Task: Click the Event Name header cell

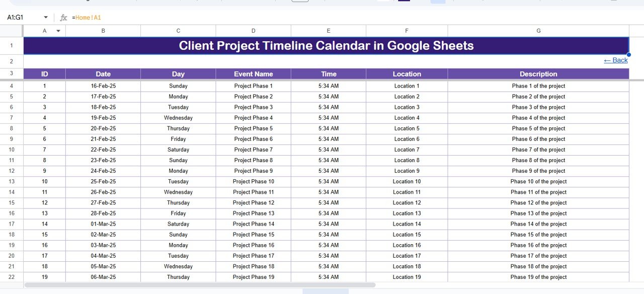Action: (x=253, y=74)
